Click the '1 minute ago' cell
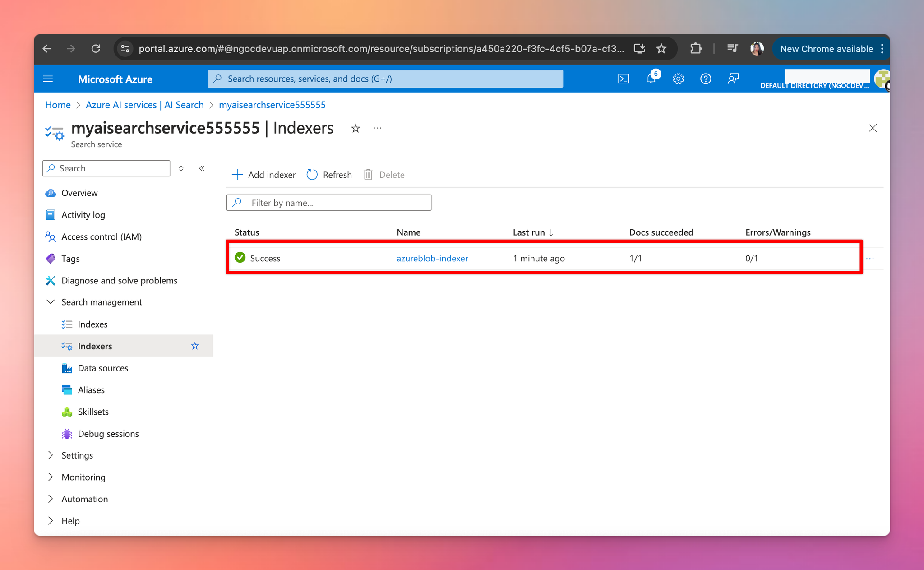This screenshot has width=924, height=570. tap(539, 258)
